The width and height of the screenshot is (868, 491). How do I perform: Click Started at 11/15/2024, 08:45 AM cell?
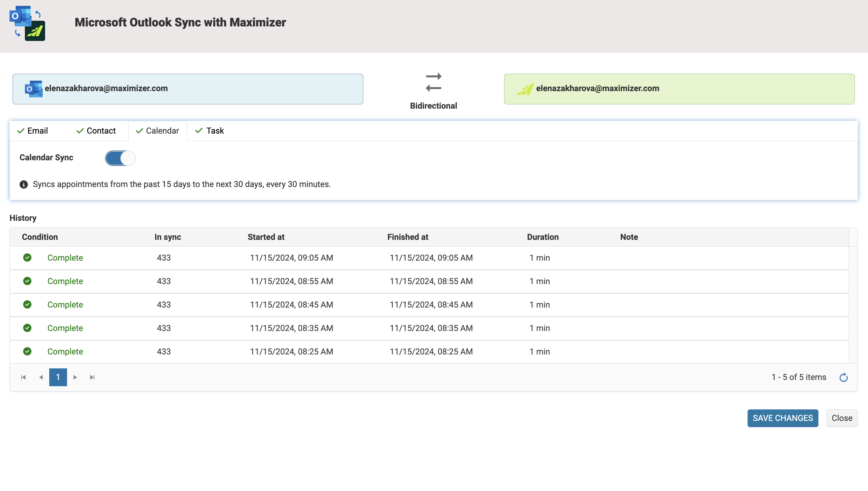[x=292, y=305]
